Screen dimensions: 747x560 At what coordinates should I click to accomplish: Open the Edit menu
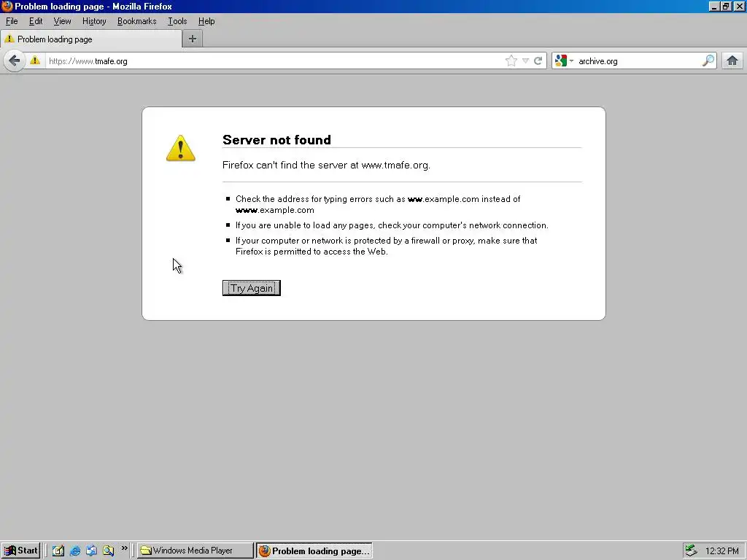point(36,21)
